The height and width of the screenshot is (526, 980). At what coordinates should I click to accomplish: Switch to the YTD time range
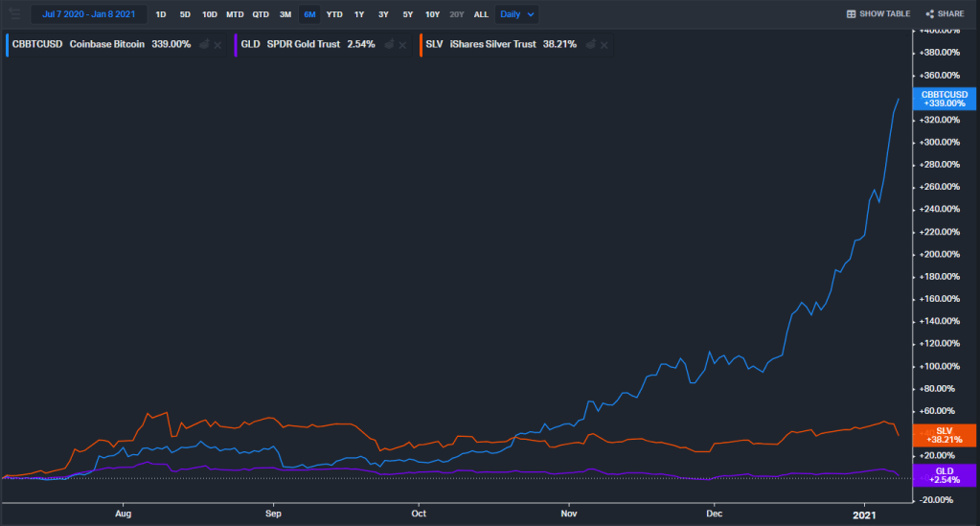334,14
